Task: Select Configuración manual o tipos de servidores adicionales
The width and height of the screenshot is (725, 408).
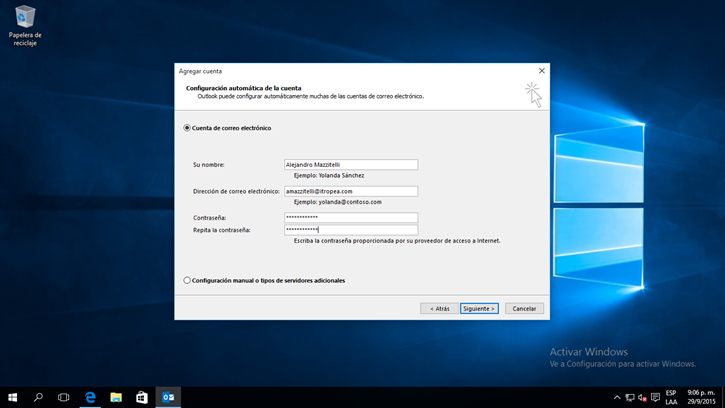Action: click(187, 280)
